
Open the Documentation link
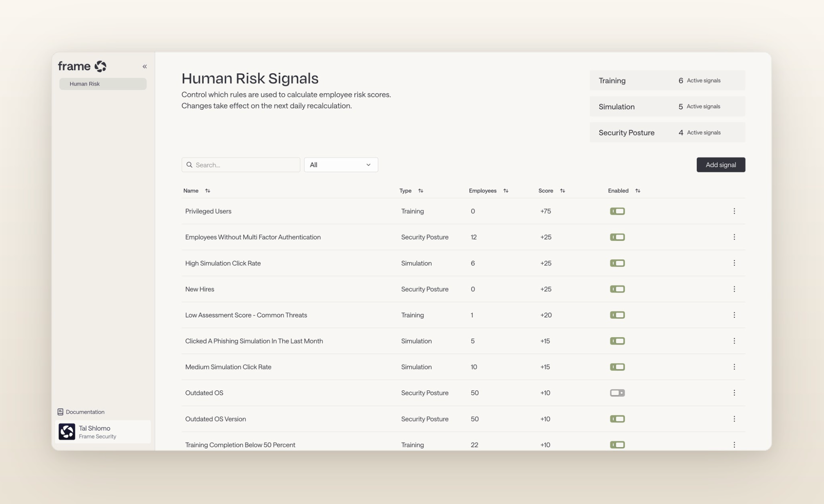click(81, 412)
